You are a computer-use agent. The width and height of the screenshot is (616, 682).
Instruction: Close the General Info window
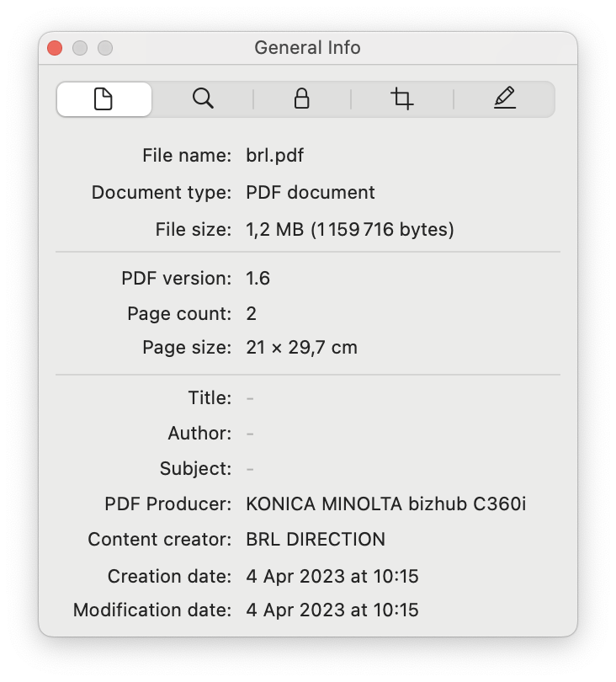point(55,48)
